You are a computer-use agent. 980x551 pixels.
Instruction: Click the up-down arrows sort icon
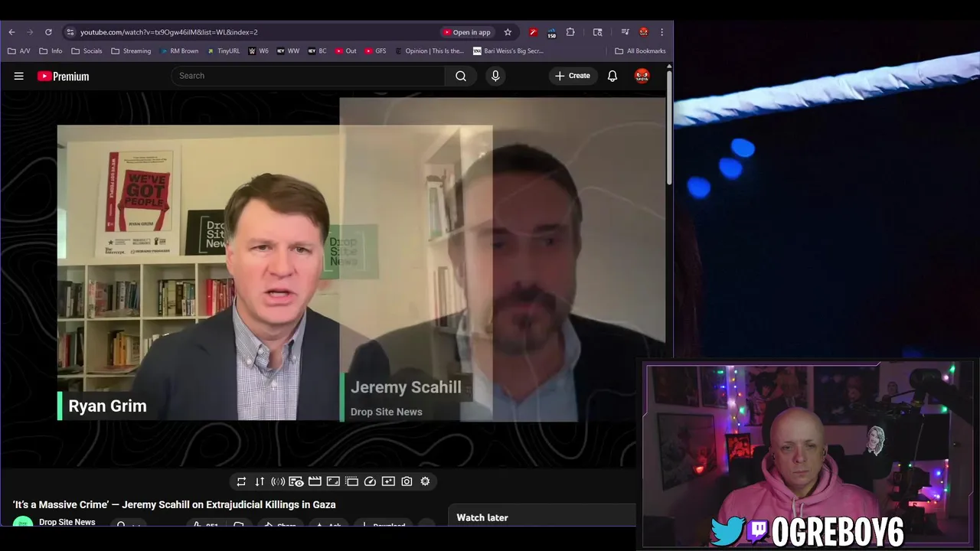tap(260, 481)
